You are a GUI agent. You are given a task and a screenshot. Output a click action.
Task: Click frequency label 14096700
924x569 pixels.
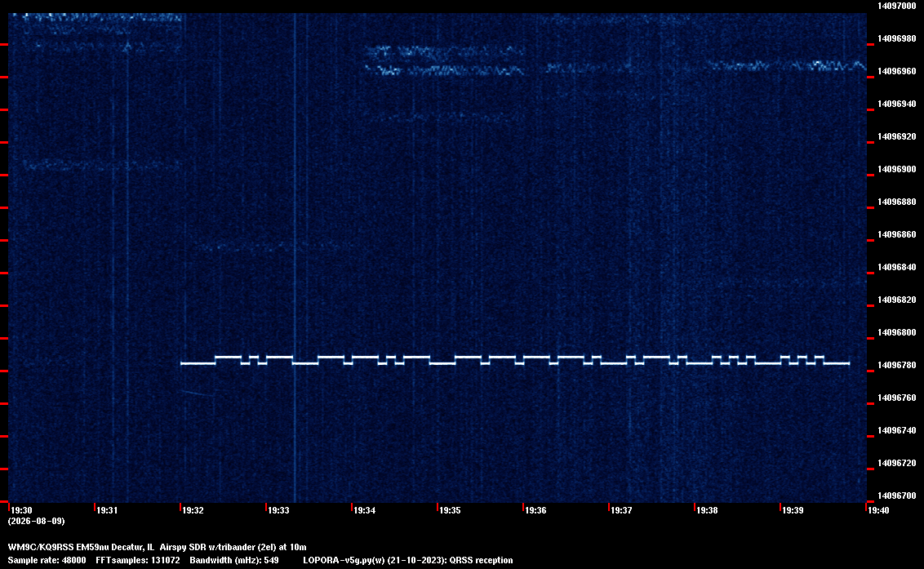[x=897, y=496]
